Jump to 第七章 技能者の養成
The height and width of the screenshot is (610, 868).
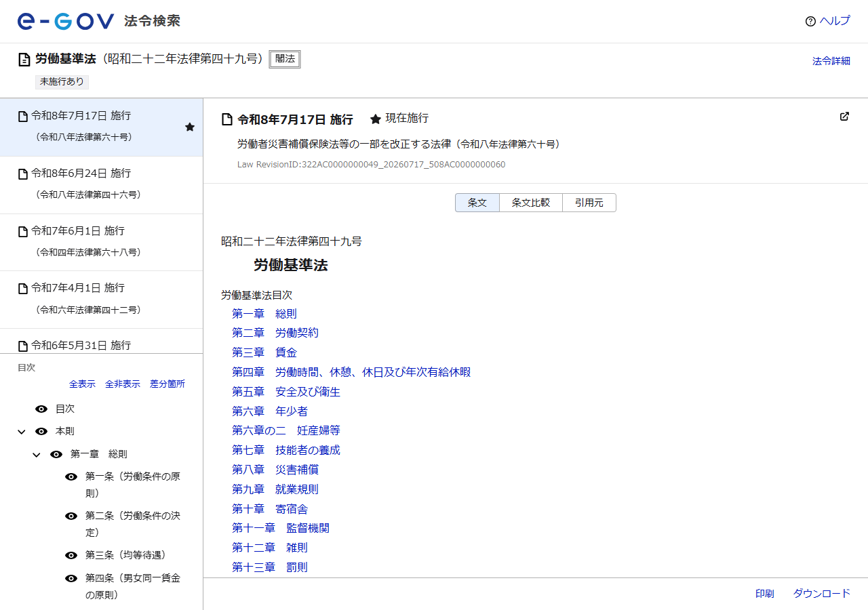tap(286, 450)
